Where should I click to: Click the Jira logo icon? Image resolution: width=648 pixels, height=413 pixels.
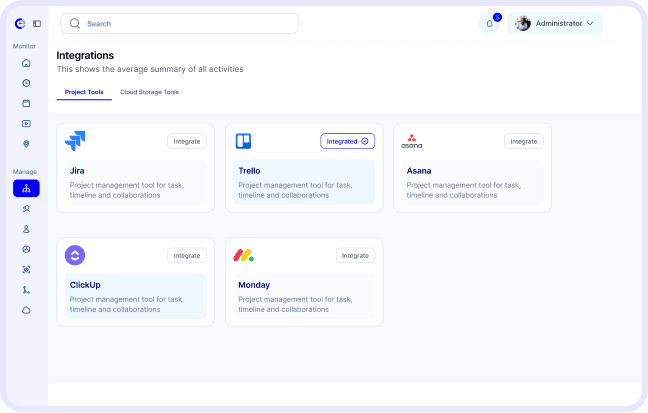click(x=75, y=141)
